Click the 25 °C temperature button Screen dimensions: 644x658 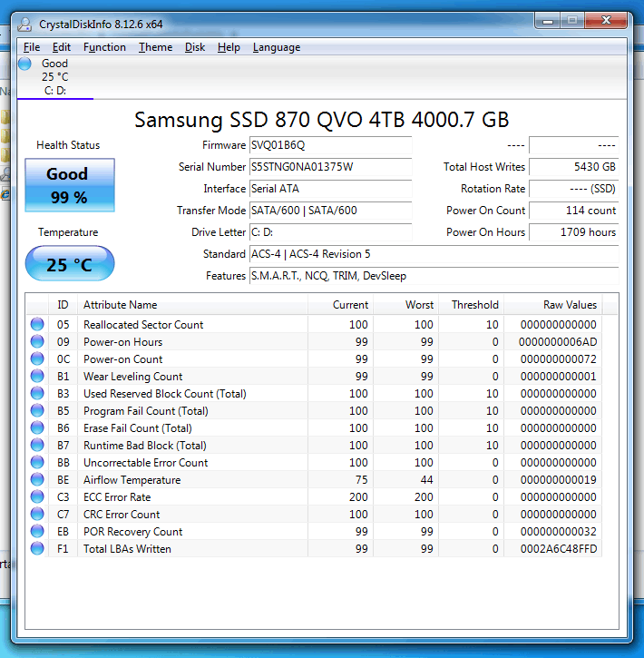click(70, 263)
